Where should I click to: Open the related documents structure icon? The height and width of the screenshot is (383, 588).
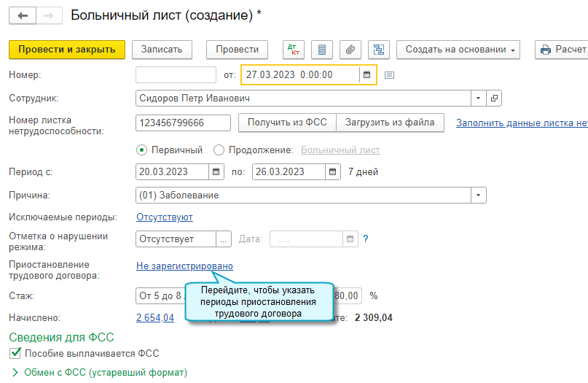379,50
